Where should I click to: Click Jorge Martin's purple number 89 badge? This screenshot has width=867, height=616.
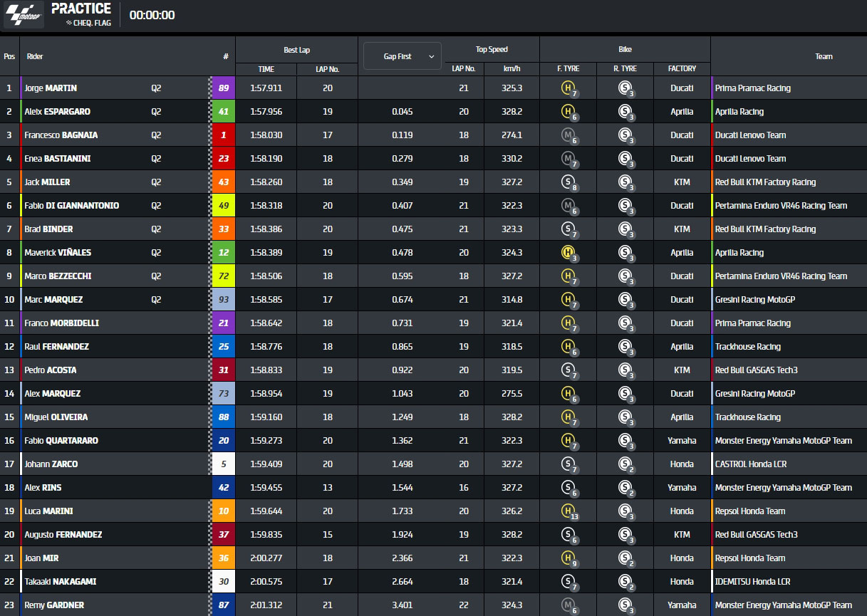tap(224, 88)
